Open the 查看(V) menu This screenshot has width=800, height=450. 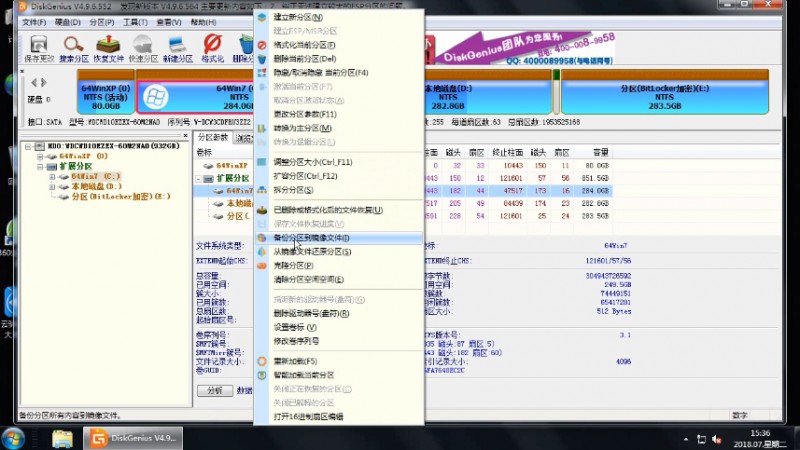tap(169, 22)
